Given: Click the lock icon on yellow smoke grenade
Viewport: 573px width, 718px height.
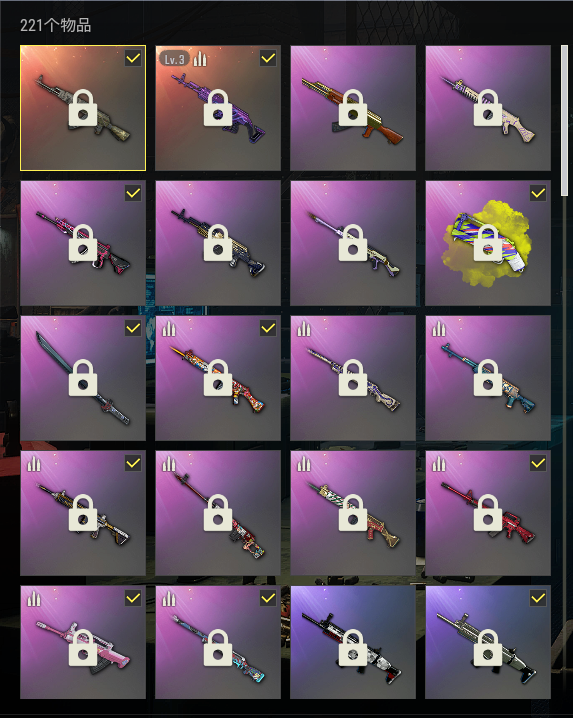Looking at the screenshot, I should [x=488, y=243].
